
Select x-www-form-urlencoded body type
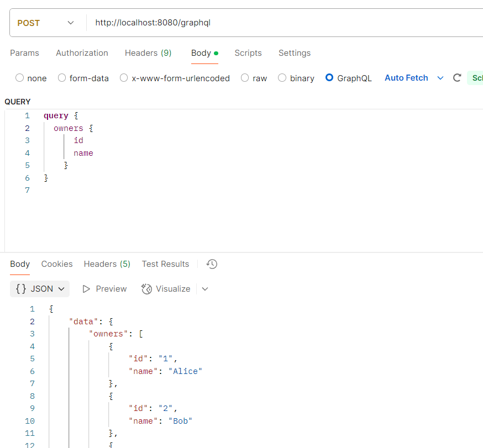pos(124,78)
